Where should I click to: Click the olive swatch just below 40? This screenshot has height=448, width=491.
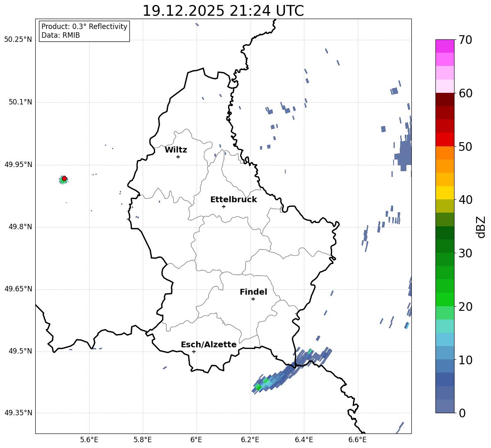(445, 206)
